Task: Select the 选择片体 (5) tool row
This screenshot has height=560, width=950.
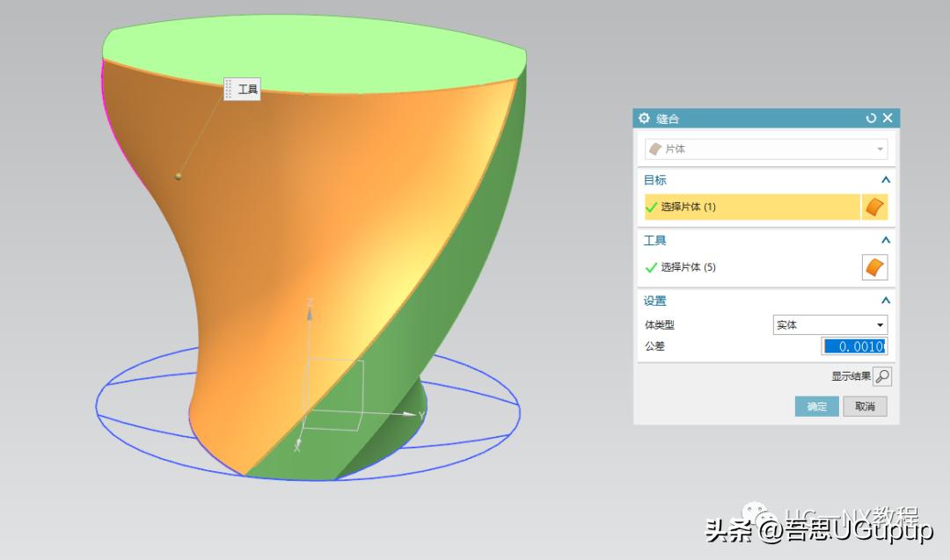Action: pyautogui.click(x=752, y=267)
